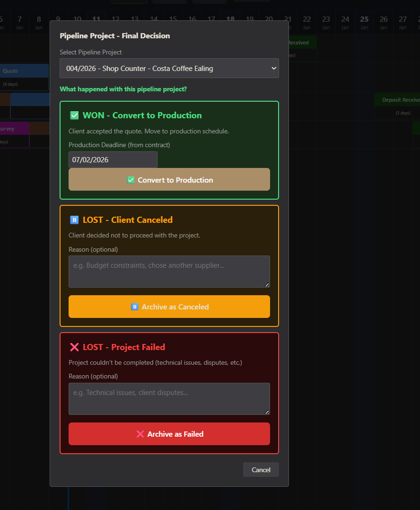The width and height of the screenshot is (420, 510).
Task: Click the red X icon beside Project Failed
Action: tap(74, 347)
